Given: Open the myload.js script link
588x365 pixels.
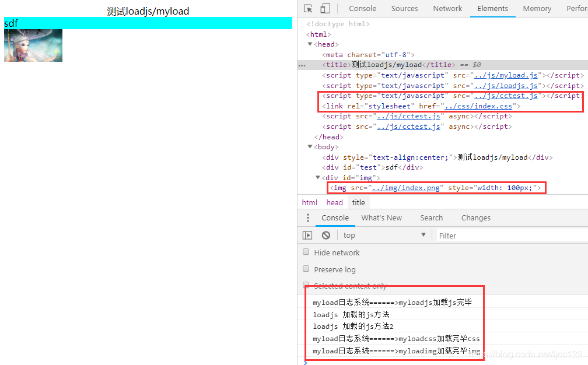Looking at the screenshot, I should point(506,75).
